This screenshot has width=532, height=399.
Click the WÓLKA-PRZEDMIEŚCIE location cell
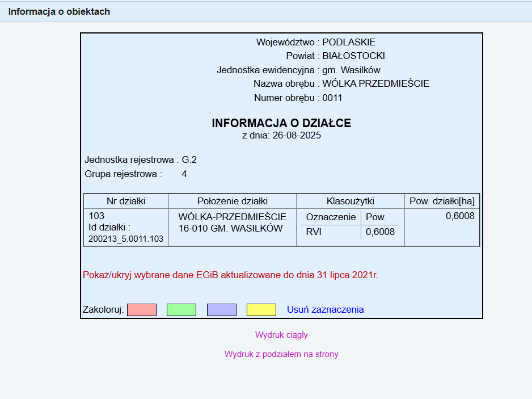233,217
